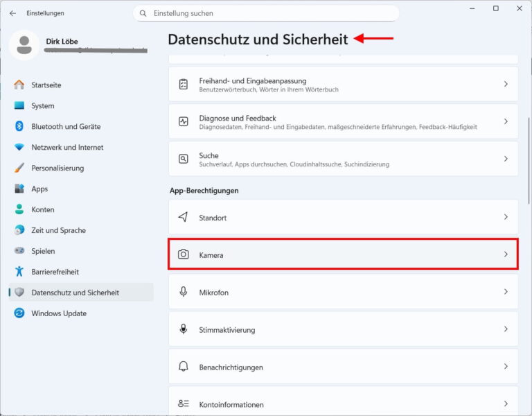Click the Datenschutz shield icon
The image size is (532, 416).
[x=19, y=292]
